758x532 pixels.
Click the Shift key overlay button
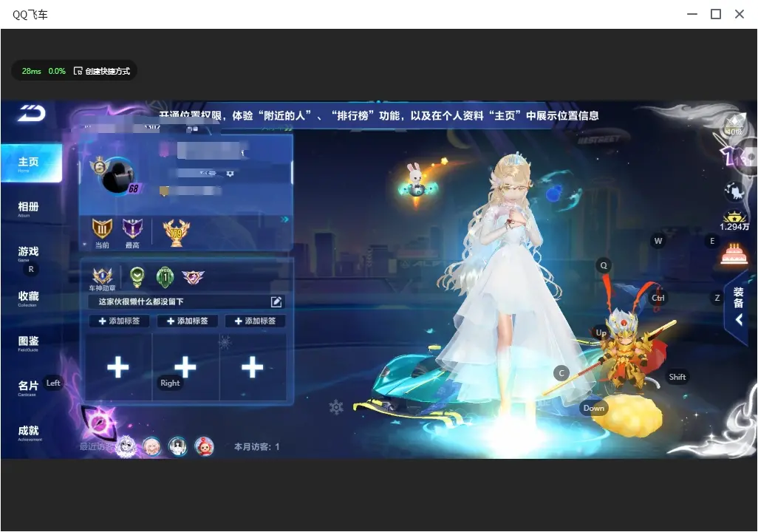click(x=677, y=377)
